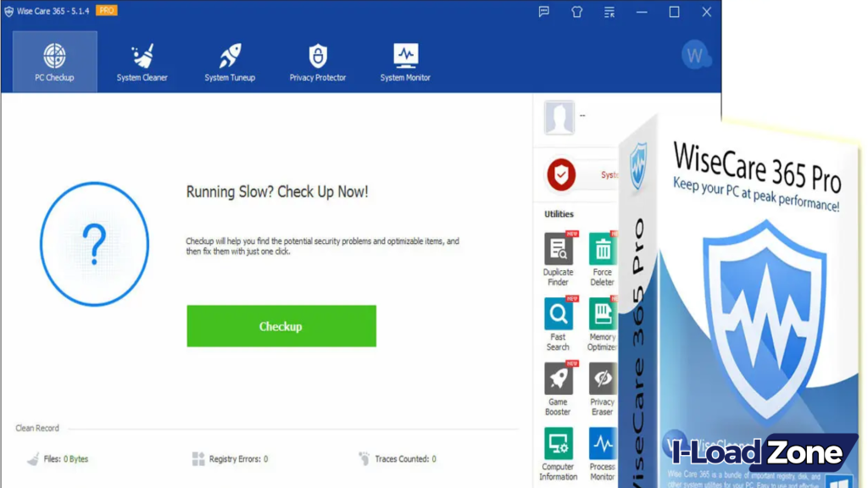The width and height of the screenshot is (868, 488).
Task: Change the app theme via t-shirt icon
Action: tap(576, 12)
